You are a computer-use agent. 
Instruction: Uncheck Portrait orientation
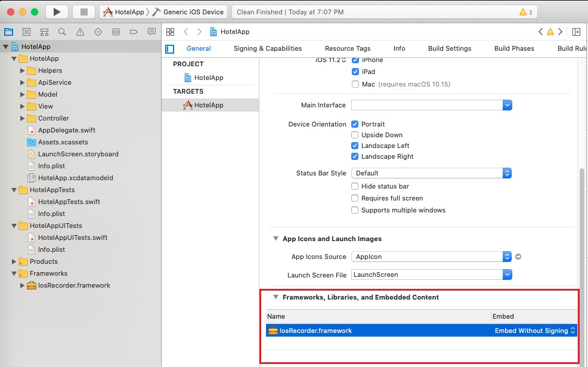355,124
